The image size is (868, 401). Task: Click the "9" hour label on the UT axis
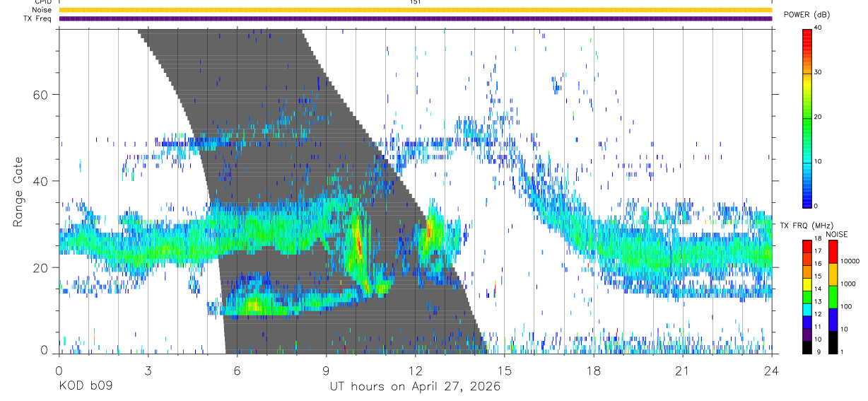(x=326, y=371)
